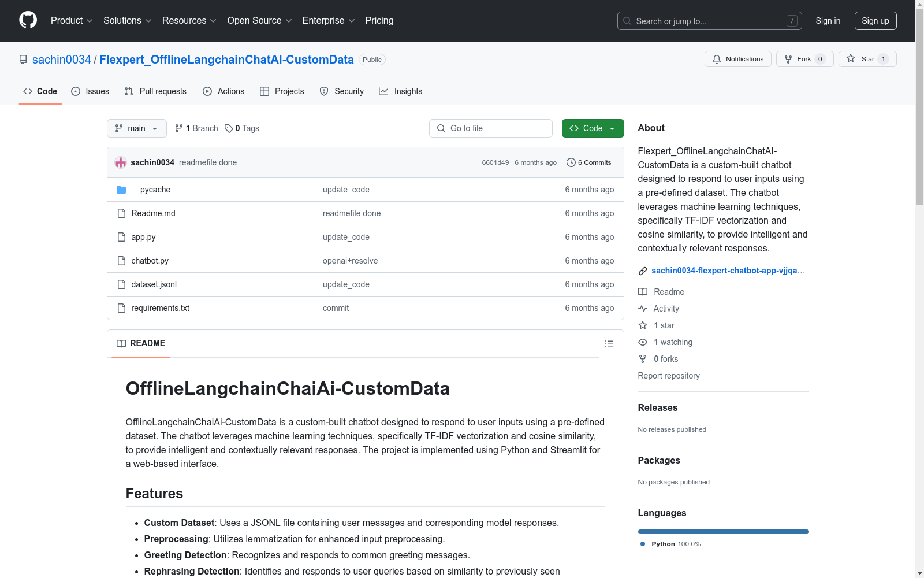
Task: Click the file icon for Readme.md
Action: [121, 213]
